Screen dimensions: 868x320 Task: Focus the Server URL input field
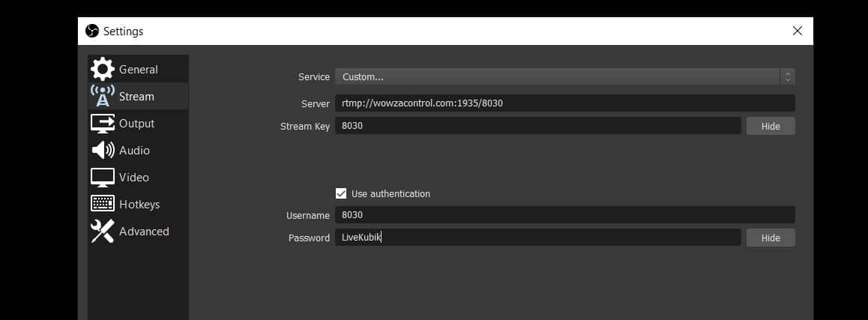565,103
